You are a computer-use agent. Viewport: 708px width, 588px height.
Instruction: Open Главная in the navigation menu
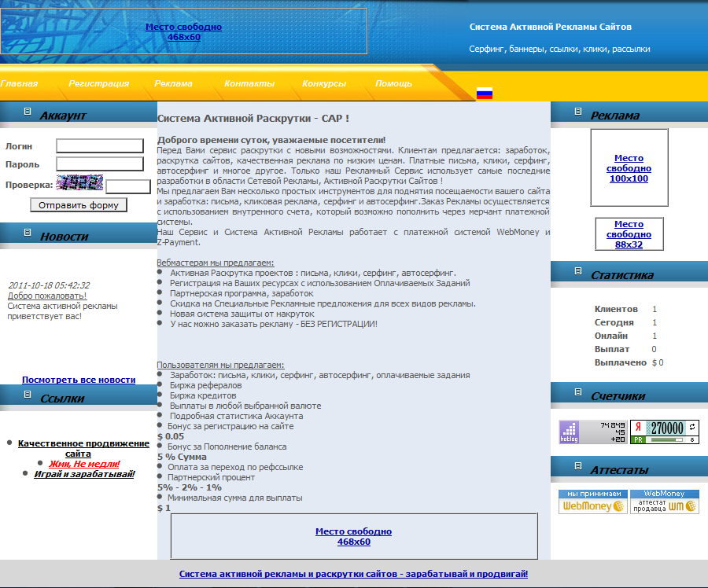[x=19, y=83]
